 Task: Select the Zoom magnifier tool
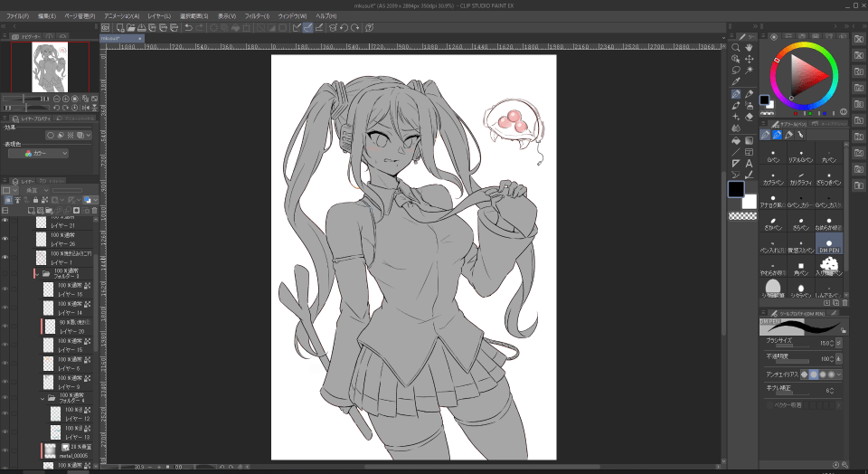point(736,48)
